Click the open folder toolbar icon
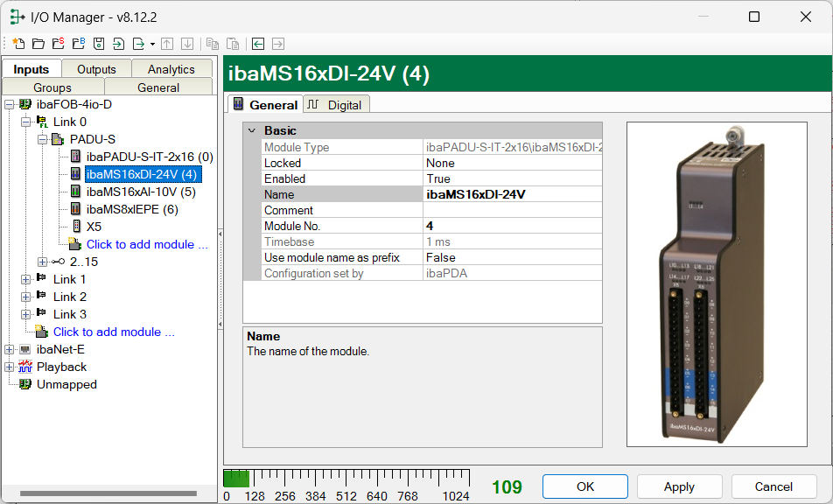This screenshot has width=833, height=504. [38, 44]
